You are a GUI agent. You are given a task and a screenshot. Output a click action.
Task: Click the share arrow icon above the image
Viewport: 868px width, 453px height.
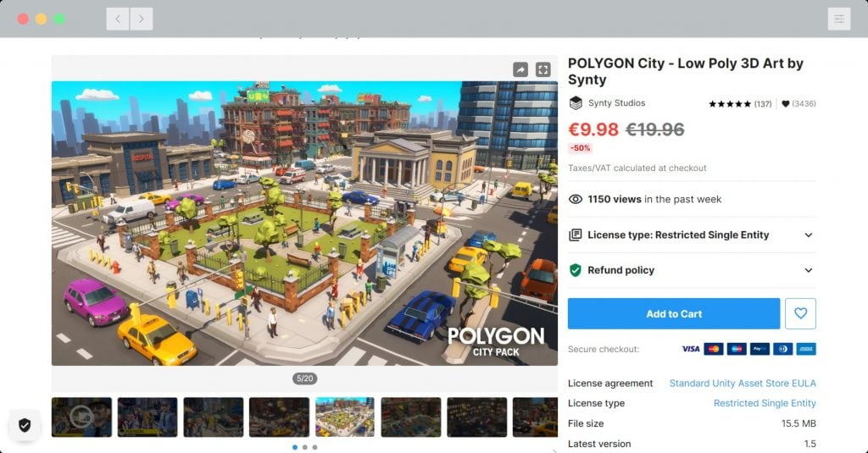[520, 69]
